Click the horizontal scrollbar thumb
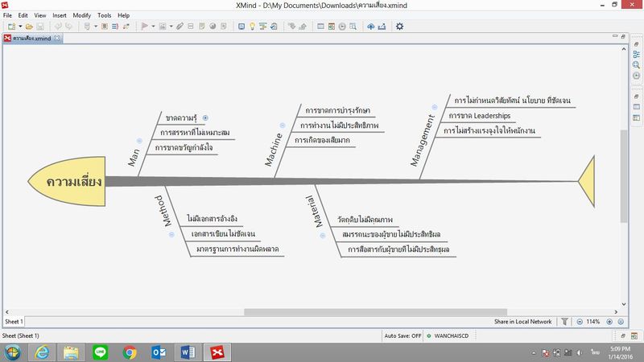The height and width of the screenshot is (362, 644). pos(375,312)
